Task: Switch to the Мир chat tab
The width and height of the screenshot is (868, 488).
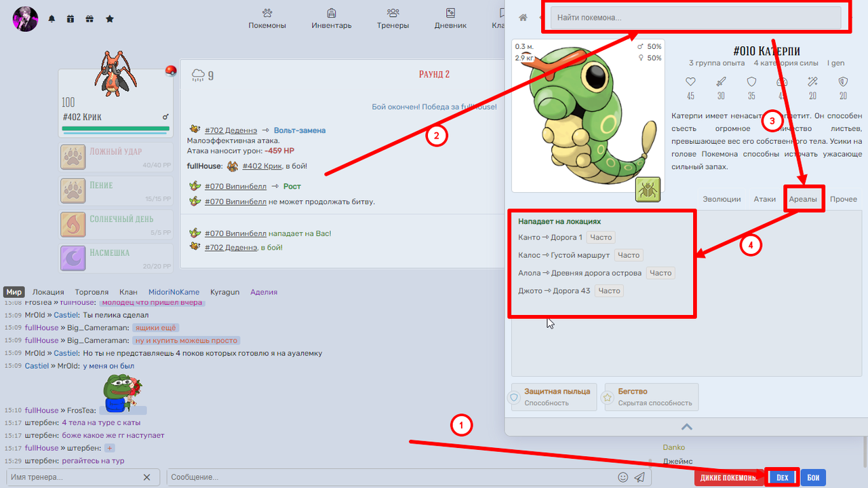Action: [x=14, y=292]
